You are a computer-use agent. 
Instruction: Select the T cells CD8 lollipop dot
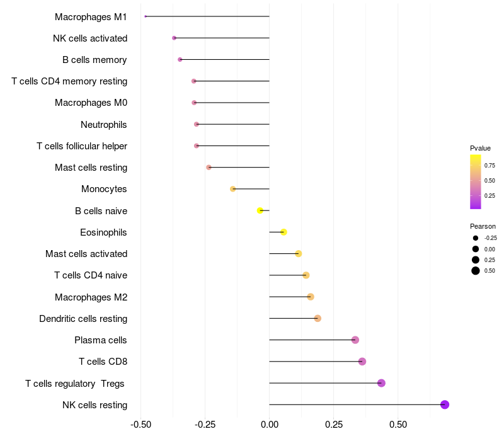[362, 362]
